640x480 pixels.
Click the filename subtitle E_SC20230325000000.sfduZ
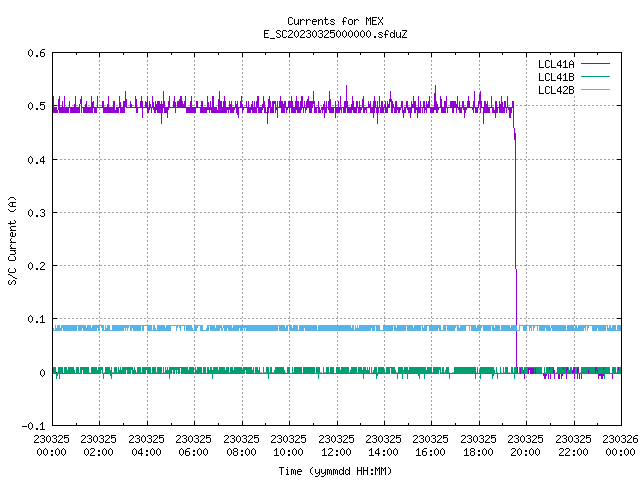(335, 34)
